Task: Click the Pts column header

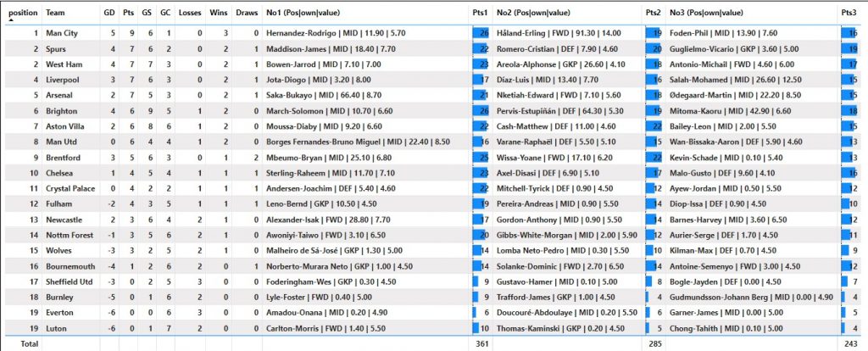Action: coord(129,13)
